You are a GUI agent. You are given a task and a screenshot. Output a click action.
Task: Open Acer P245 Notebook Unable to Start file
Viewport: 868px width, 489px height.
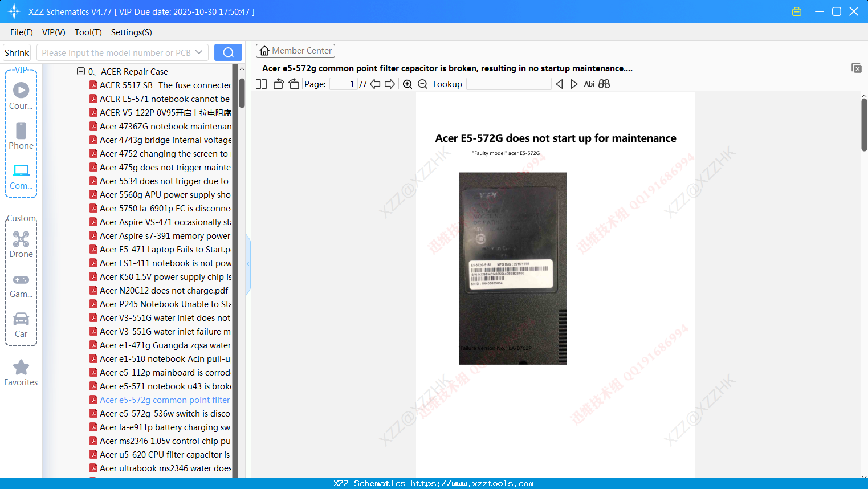[160, 304]
